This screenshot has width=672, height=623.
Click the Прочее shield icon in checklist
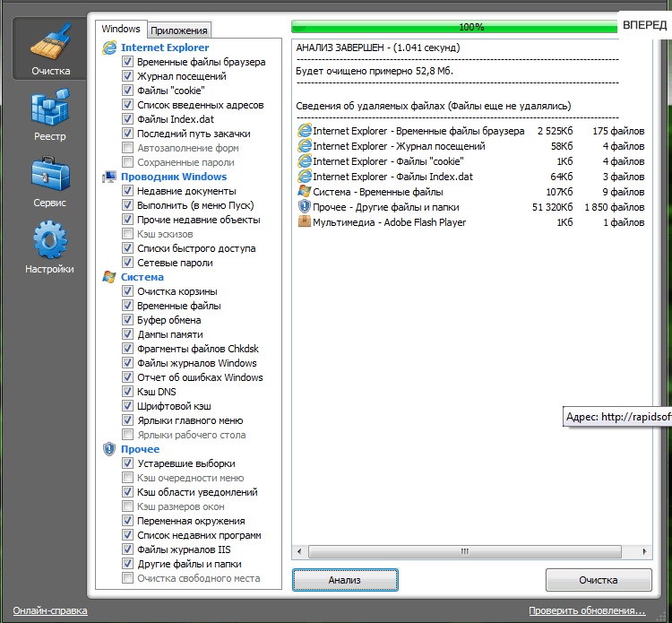(x=109, y=449)
